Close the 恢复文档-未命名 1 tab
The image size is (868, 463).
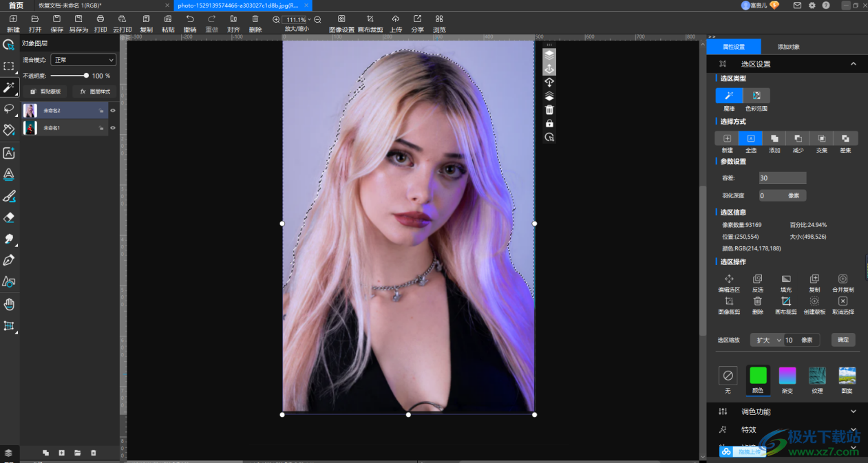[x=167, y=6]
